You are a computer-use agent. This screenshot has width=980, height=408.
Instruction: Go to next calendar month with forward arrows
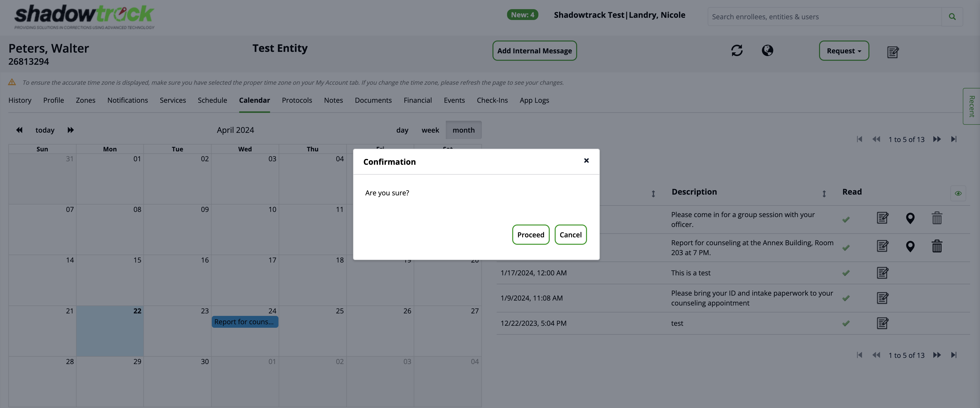coord(70,130)
